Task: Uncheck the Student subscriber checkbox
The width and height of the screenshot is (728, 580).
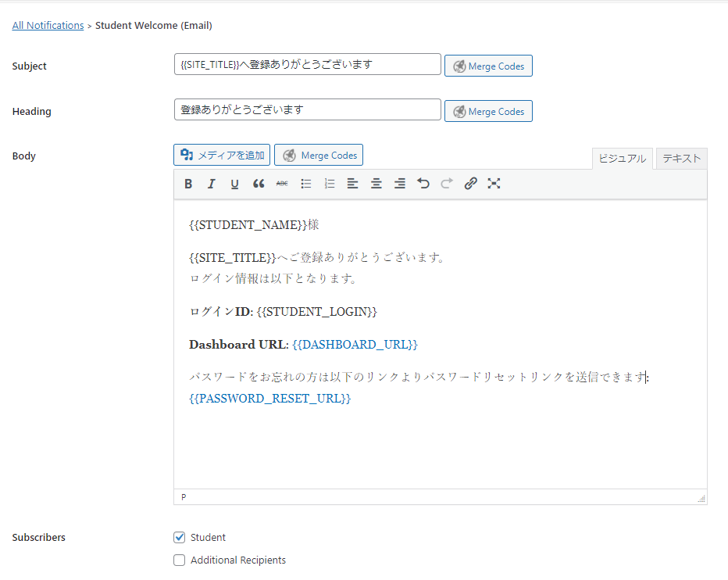Action: click(x=179, y=538)
